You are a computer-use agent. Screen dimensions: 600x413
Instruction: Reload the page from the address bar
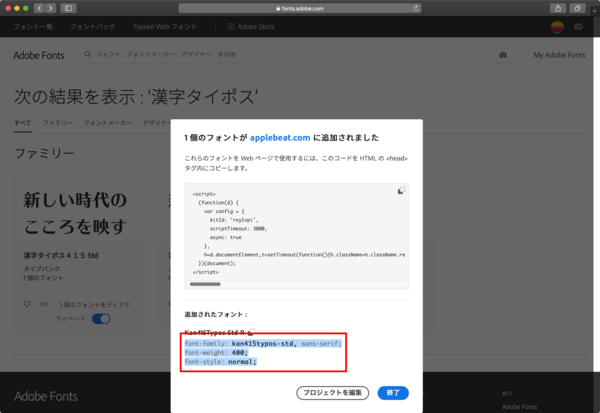point(416,8)
